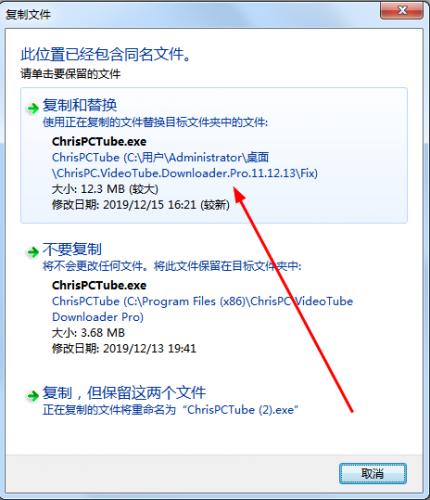Screen dimensions: 430x500
Task: Click the 3.68 MB ChrisPCTube.exe filename
Action: (x=99, y=285)
